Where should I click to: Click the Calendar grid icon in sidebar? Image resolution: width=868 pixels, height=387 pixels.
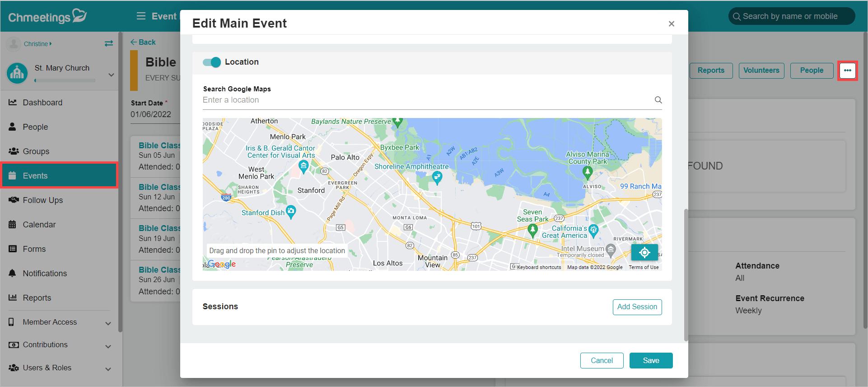13,224
